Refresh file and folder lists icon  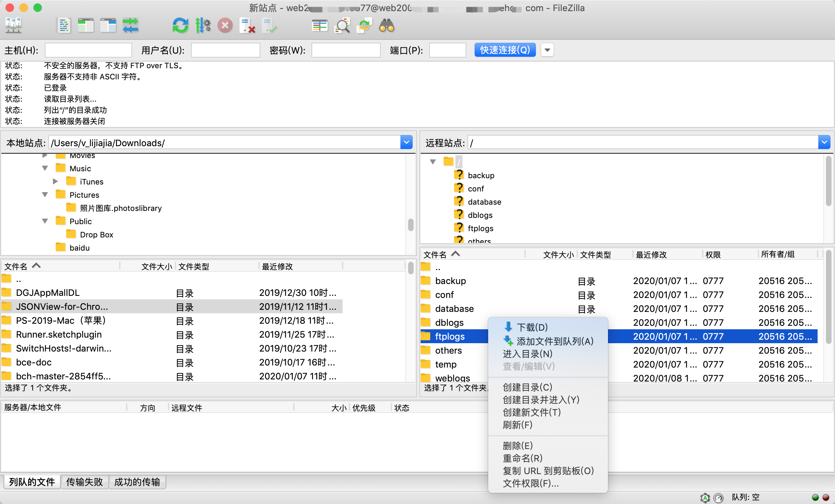[180, 25]
